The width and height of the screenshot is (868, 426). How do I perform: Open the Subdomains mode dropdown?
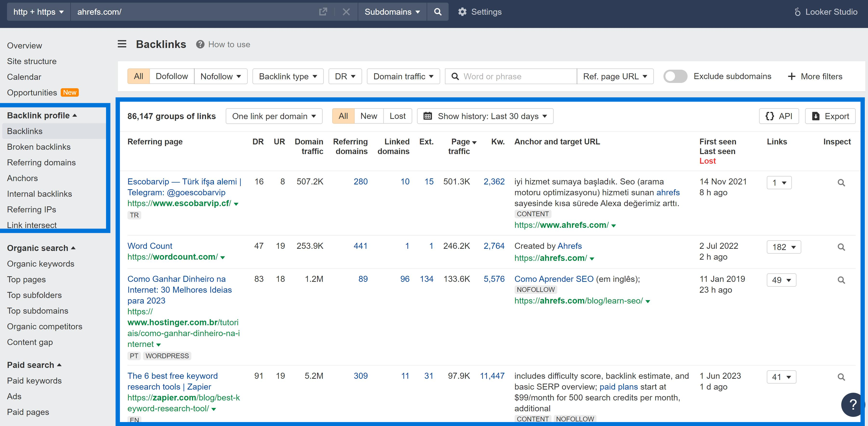391,12
